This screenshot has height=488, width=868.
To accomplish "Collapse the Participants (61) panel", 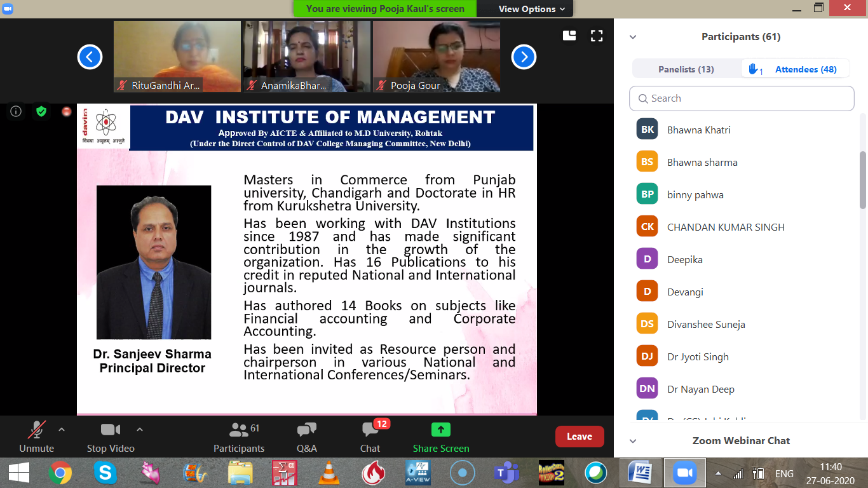I will [633, 37].
